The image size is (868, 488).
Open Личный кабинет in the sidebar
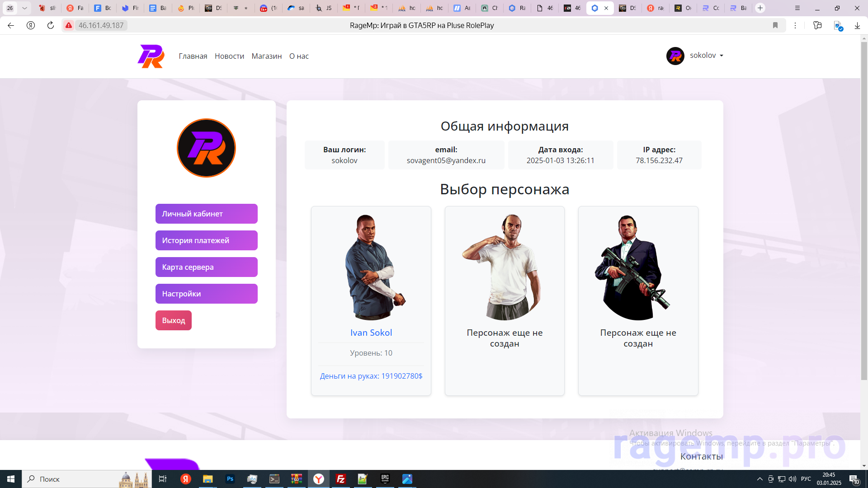point(207,214)
